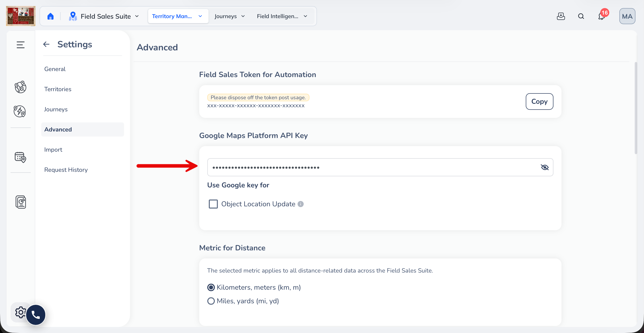Open the globe territories sidebar icon

[20, 87]
